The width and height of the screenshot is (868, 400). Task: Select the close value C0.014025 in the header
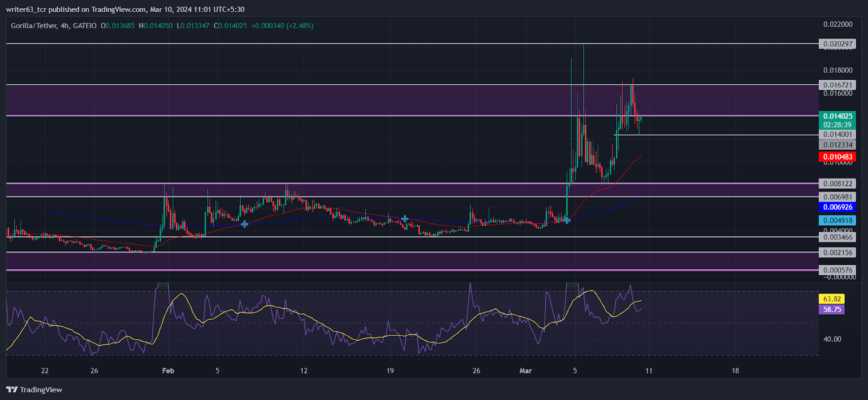231,26
